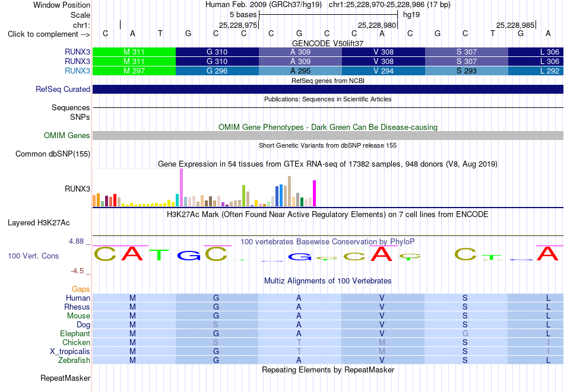Viewport: 564px width, 392px height.
Task: Click the RUNX3 label beside the GTEx bar chart
Action: (x=77, y=189)
